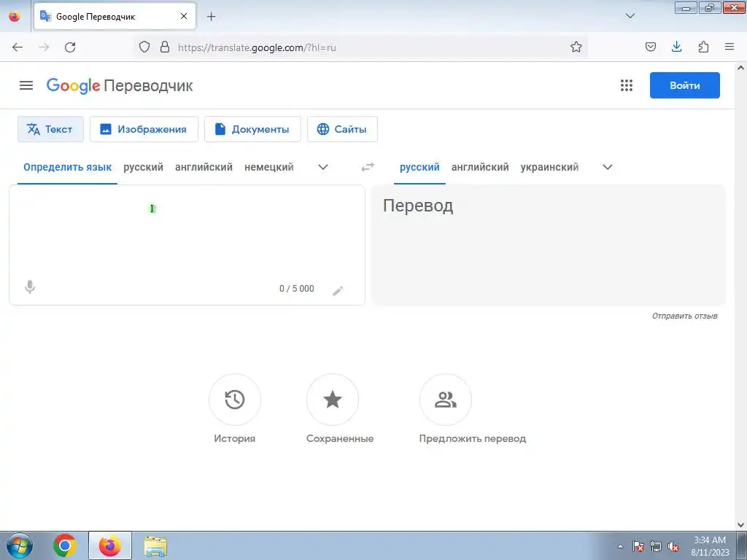Viewport: 747px width, 560px height.
Task: Switch to Изображения translation
Action: 144,129
